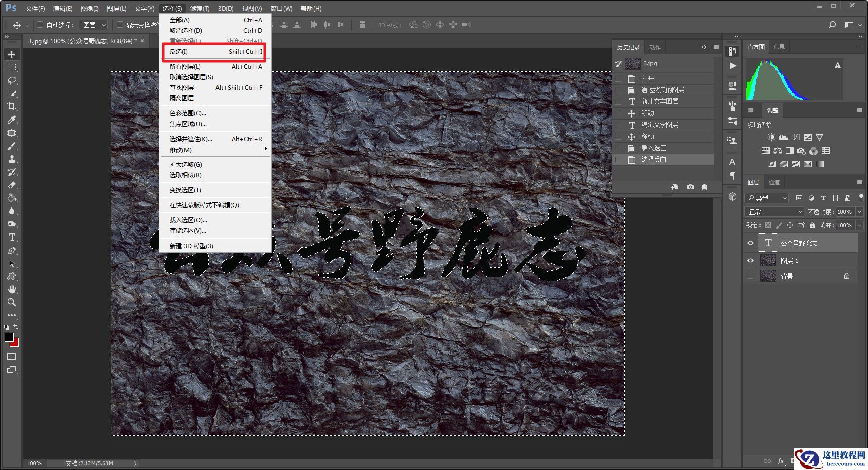Select the Lasso tool

[x=11, y=80]
